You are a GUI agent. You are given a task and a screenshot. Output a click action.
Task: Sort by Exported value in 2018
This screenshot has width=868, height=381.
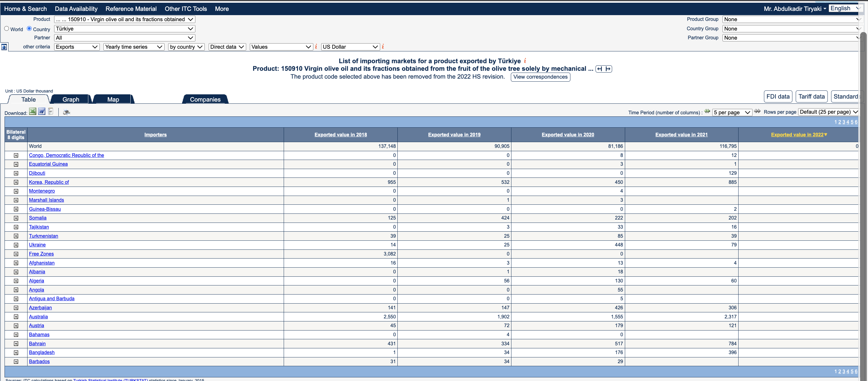(x=341, y=135)
